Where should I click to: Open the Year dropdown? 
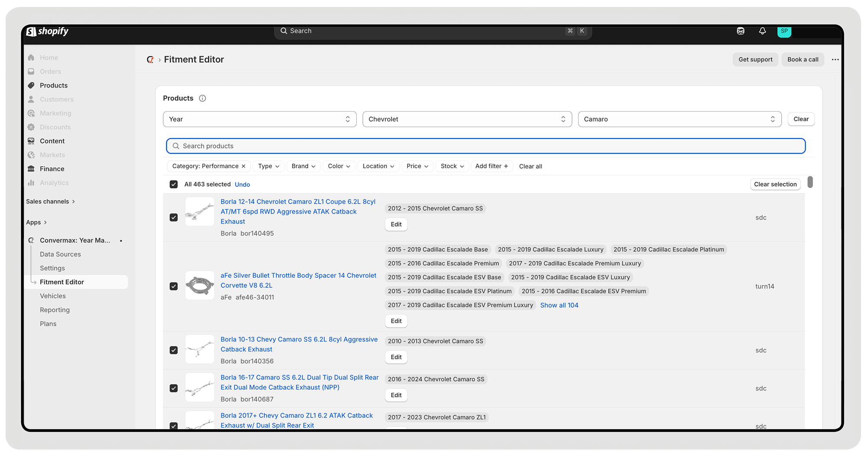(x=260, y=119)
